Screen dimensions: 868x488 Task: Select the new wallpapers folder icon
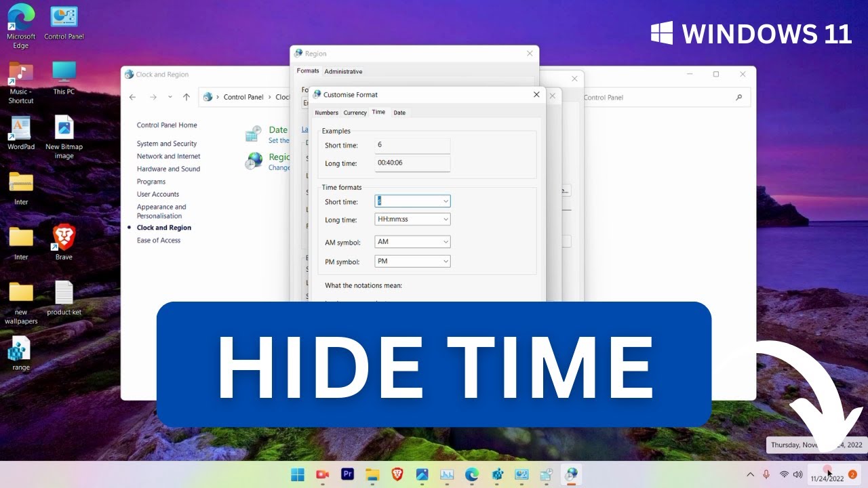21,303
